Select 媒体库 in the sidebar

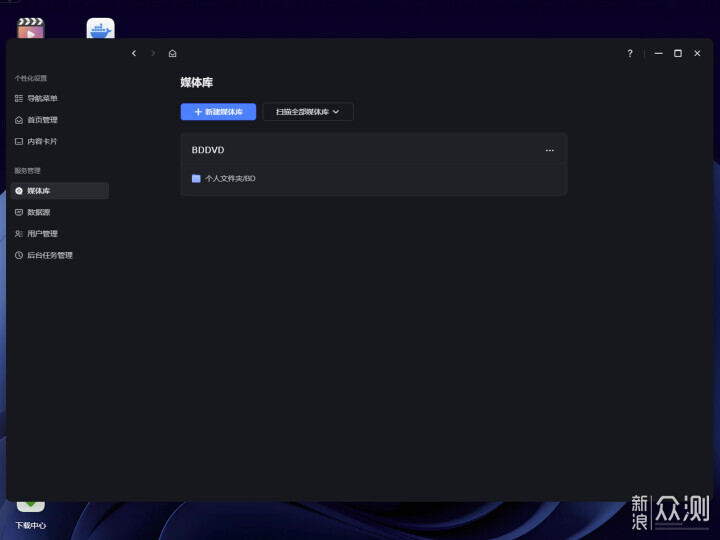(x=60, y=191)
